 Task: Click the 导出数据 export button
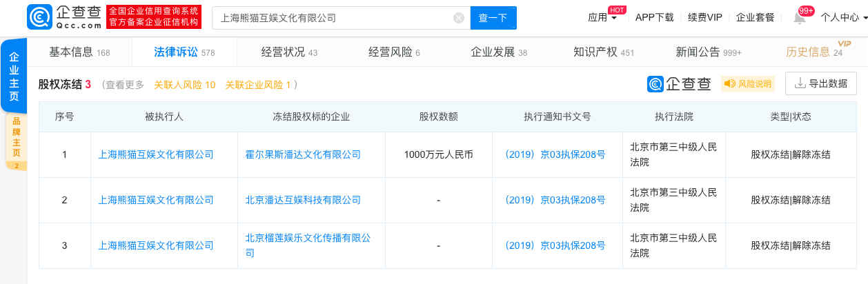(x=820, y=83)
